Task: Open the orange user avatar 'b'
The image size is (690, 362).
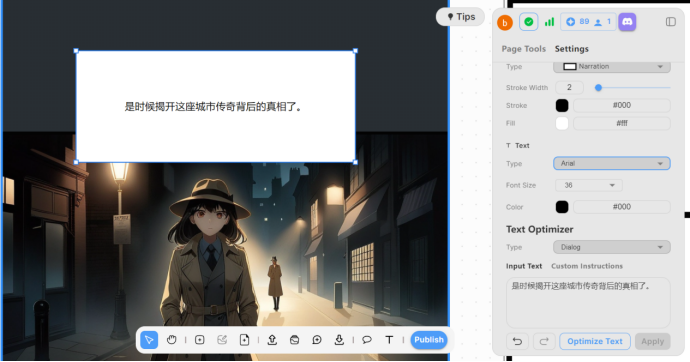Action: click(x=505, y=22)
